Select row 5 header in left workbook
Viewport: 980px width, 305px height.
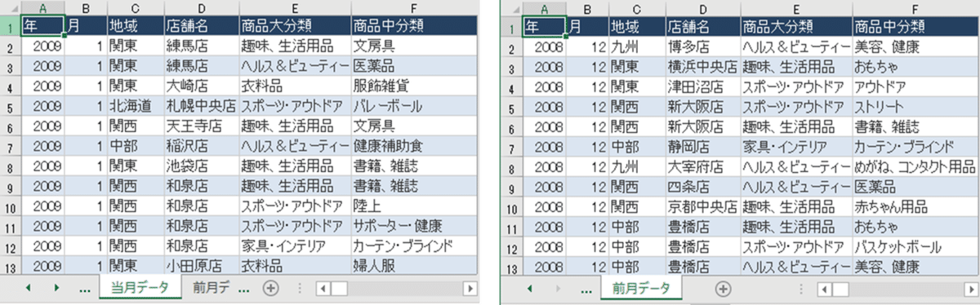11,106
